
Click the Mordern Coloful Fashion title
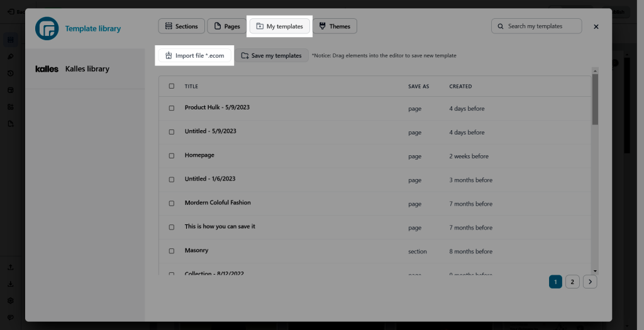click(x=218, y=203)
